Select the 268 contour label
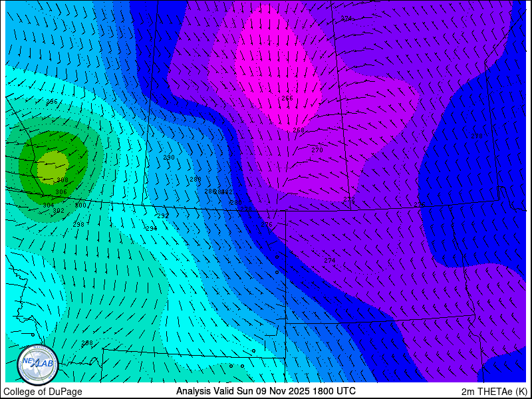Screen dimensions: 532x399 pyautogui.click(x=299, y=130)
